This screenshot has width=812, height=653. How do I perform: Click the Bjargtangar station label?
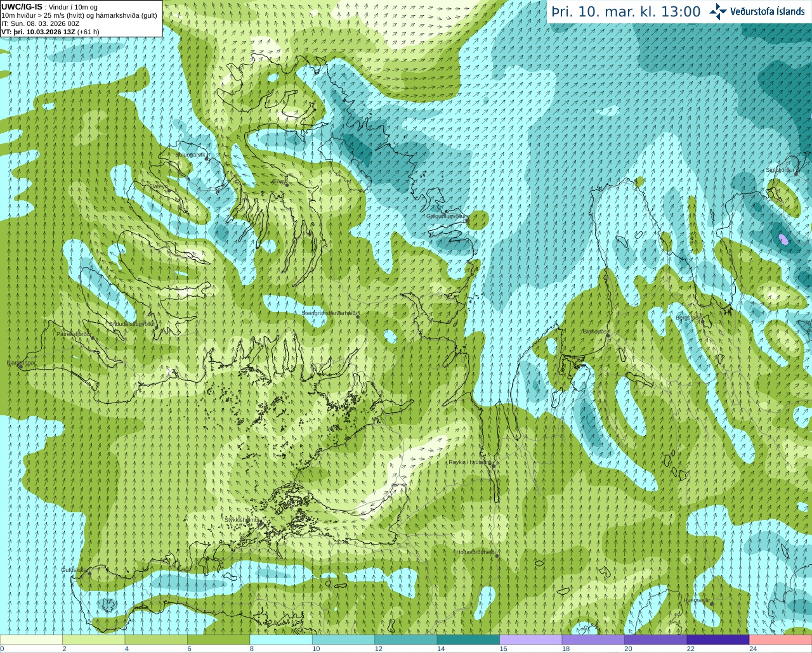click(22, 363)
